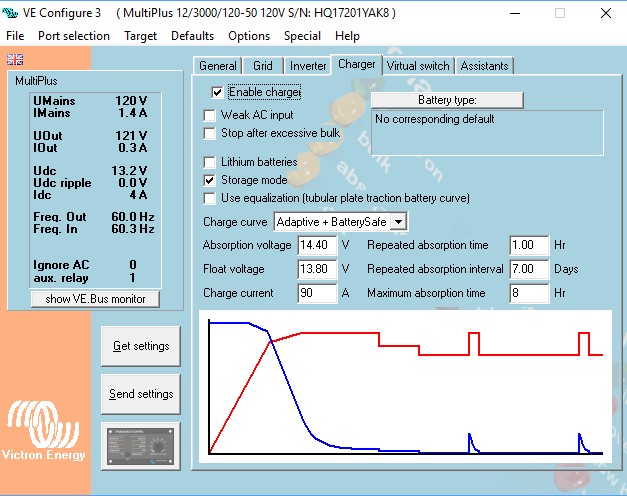Viewport: 627px width, 496px height.
Task: Click the Float voltage field 13.80
Action: coord(317,269)
